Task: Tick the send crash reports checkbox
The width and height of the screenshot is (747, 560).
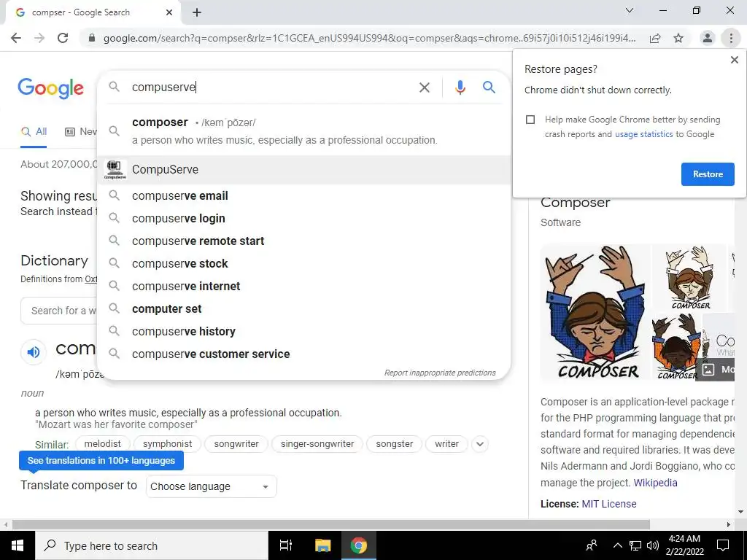Action: (530, 120)
